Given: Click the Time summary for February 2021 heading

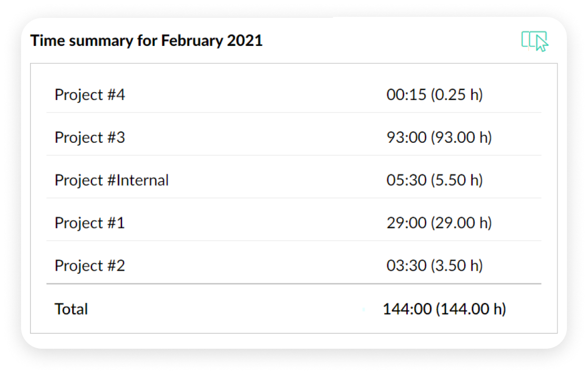Looking at the screenshot, I should click(146, 41).
